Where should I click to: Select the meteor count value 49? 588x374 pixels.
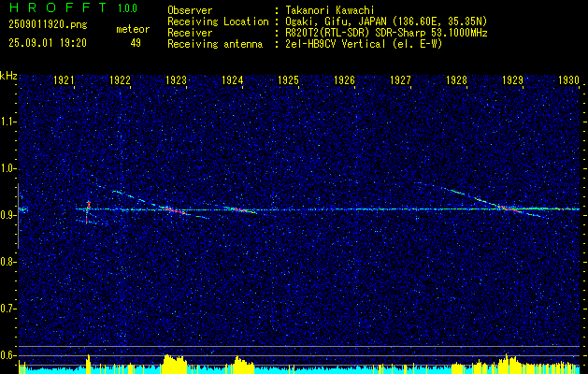pos(136,43)
